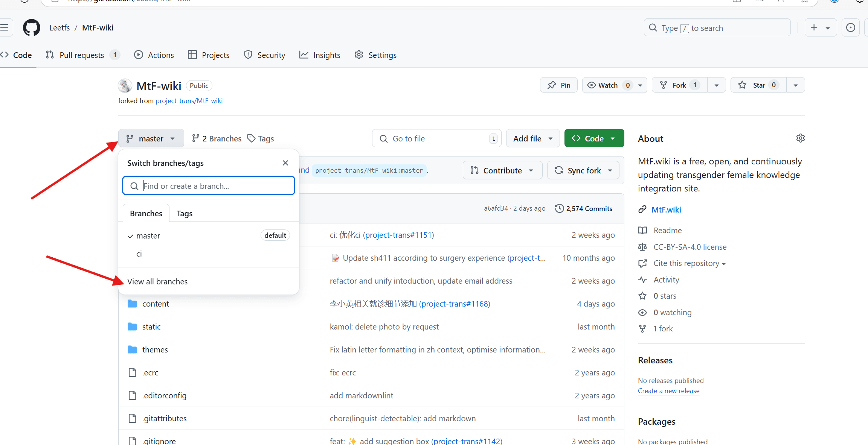
Task: Close the Switch branches/tags popup
Action: click(285, 163)
